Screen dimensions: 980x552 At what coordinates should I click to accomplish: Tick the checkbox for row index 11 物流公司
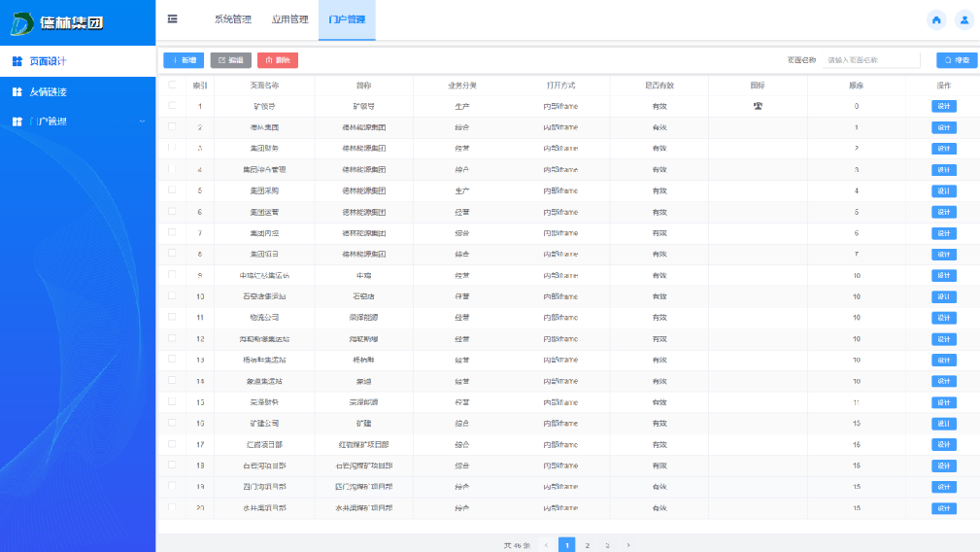(x=172, y=317)
